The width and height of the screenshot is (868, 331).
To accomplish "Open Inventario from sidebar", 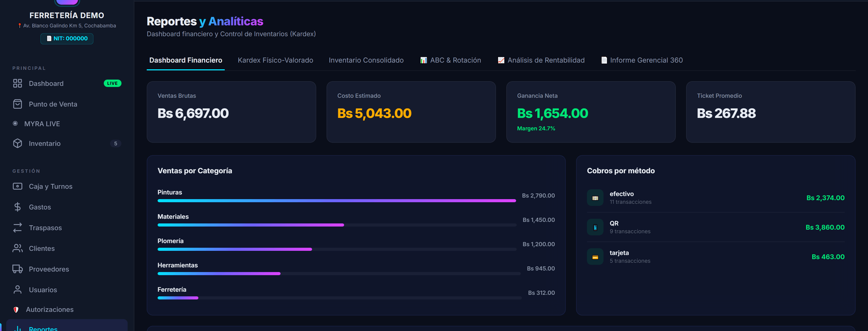I will [67, 143].
